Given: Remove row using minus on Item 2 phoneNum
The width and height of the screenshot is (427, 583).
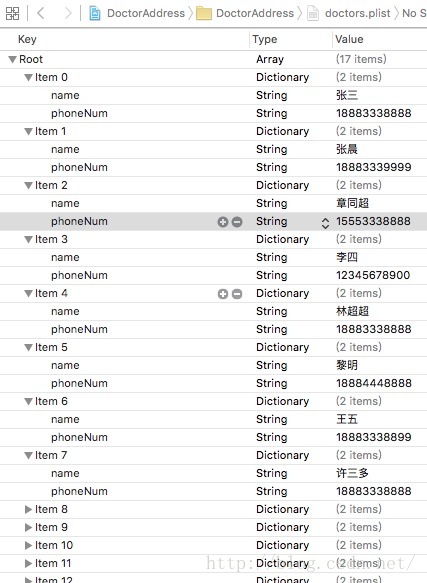Looking at the screenshot, I should (237, 222).
